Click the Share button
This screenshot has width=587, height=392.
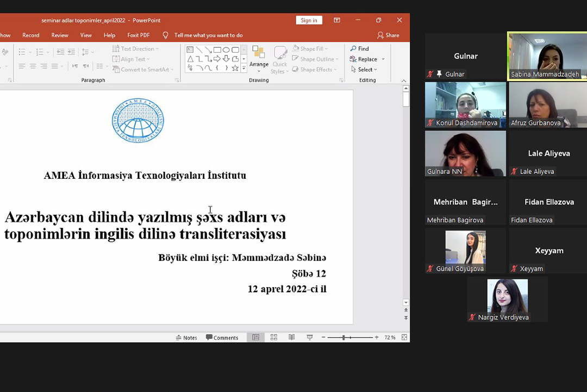[x=388, y=35]
